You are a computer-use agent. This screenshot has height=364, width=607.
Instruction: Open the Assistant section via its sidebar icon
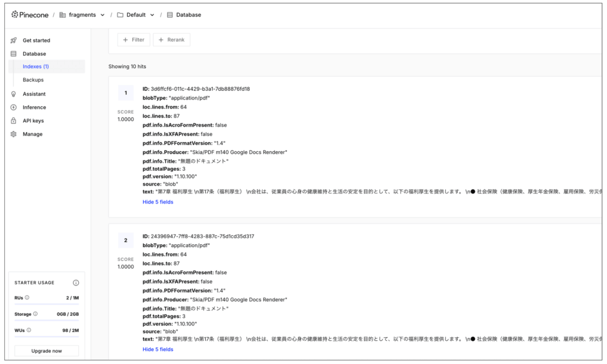(x=13, y=94)
